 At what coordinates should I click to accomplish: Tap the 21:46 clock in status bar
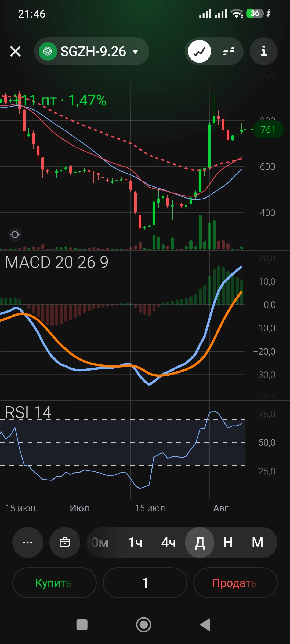(x=32, y=14)
